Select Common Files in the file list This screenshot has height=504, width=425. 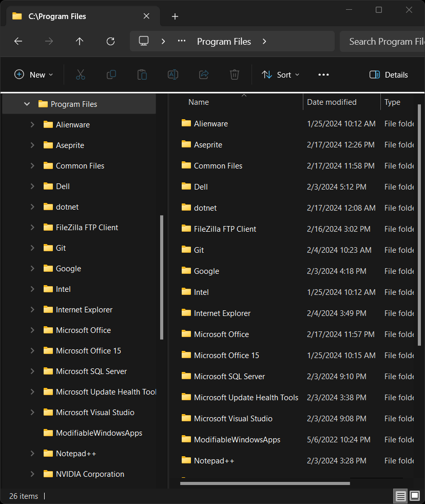(x=218, y=165)
